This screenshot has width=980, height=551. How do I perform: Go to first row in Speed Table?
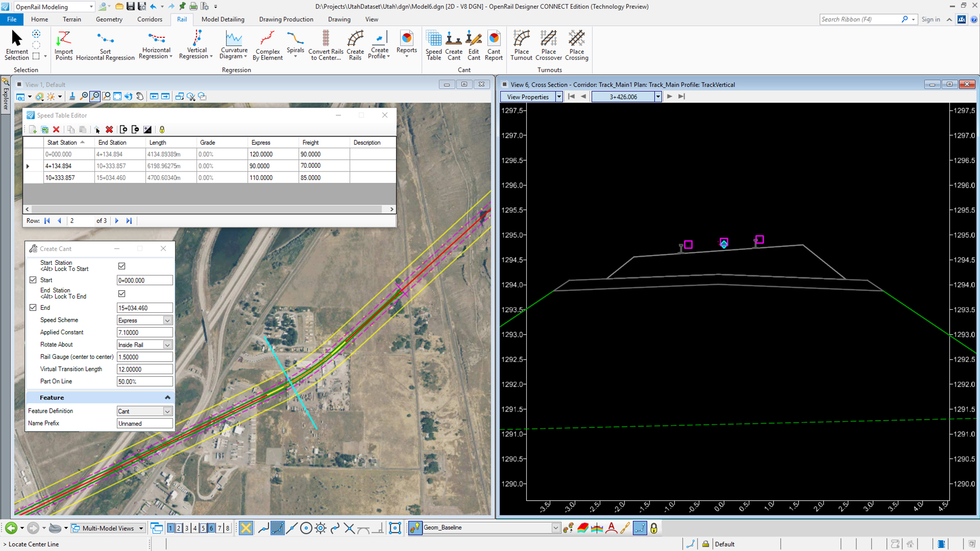47,221
